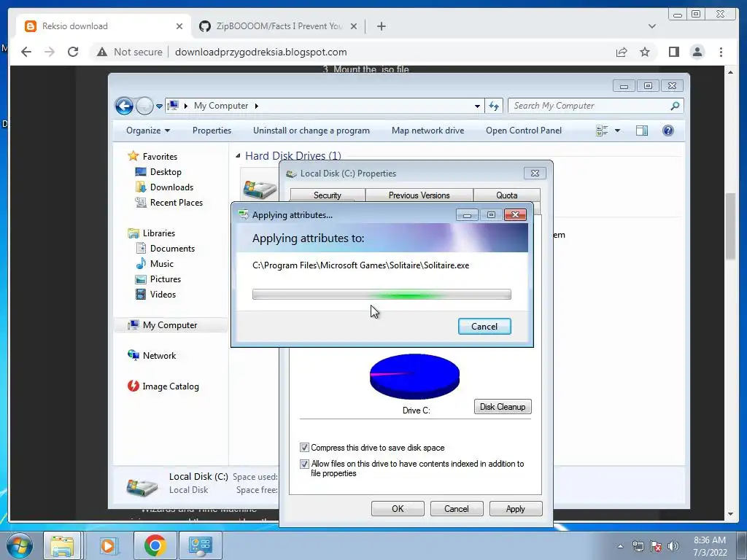This screenshot has width=747, height=560.
Task: Click OK in Local Disk Properties
Action: pos(398,508)
